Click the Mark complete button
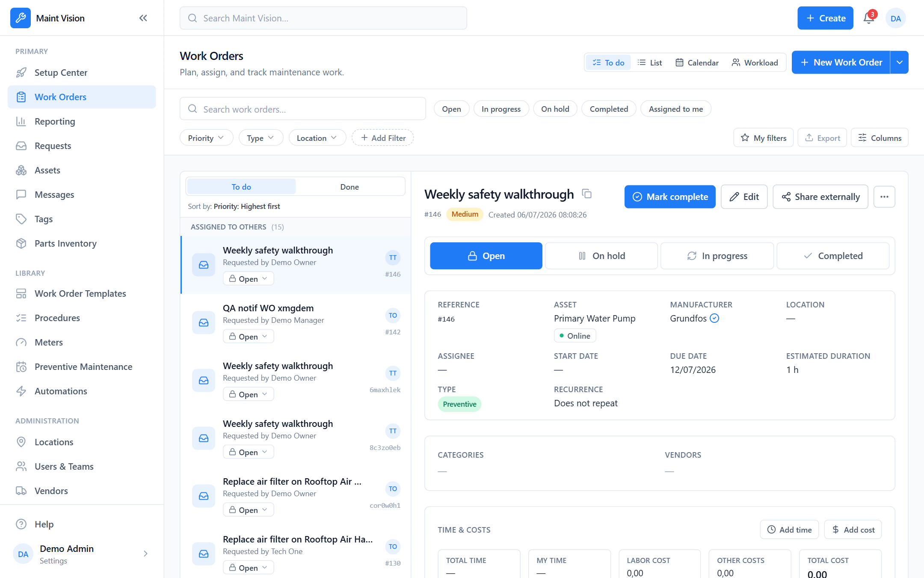Screen dimensions: 924x578 coord(670,197)
